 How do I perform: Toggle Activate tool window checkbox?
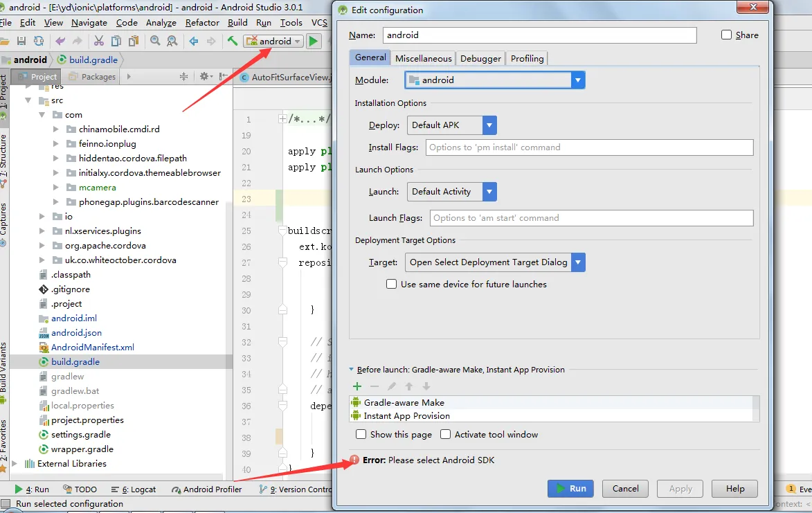(x=445, y=434)
